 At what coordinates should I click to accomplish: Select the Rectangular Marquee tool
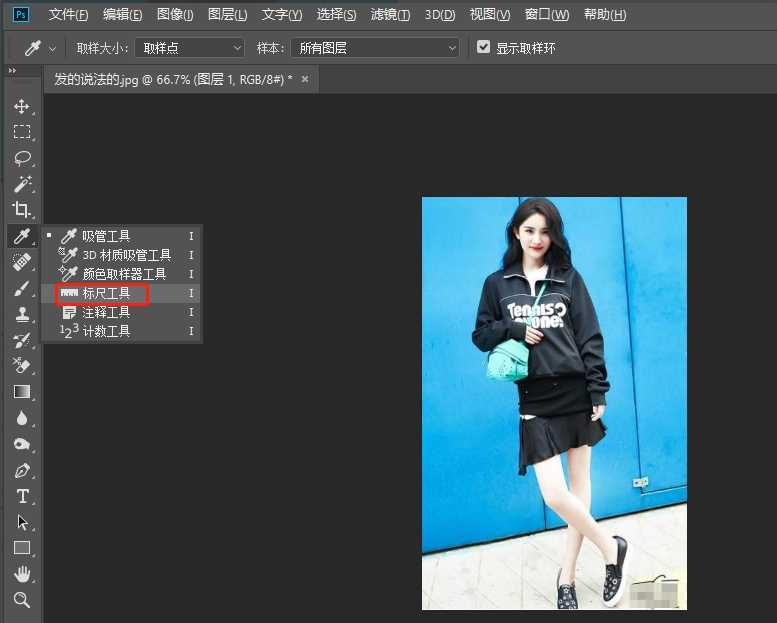point(21,132)
